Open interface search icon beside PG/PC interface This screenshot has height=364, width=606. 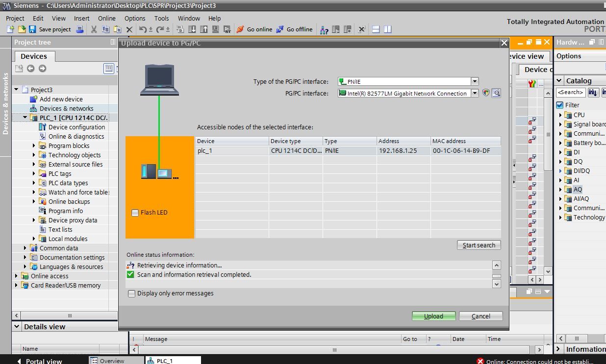coord(496,93)
